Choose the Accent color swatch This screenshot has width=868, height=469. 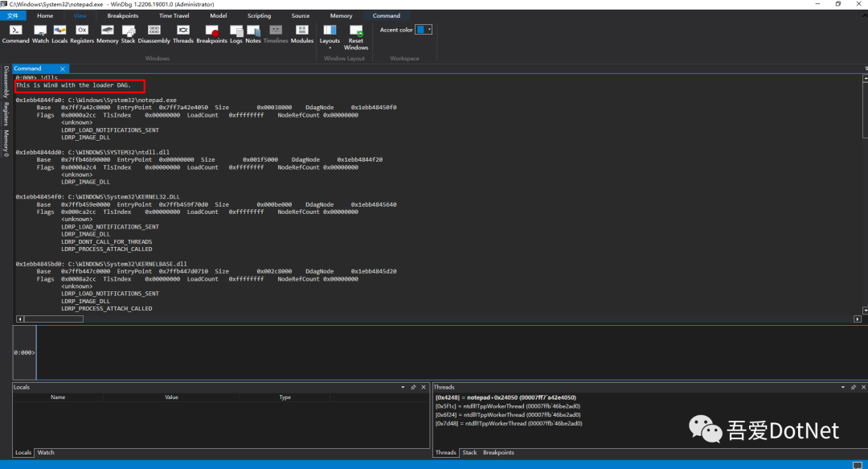[420, 30]
